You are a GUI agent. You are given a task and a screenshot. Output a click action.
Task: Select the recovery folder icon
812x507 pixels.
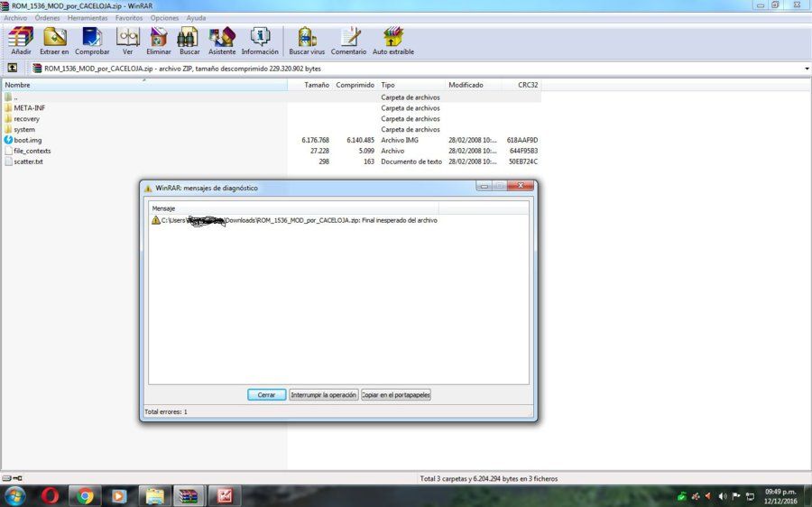pyautogui.click(x=8, y=118)
